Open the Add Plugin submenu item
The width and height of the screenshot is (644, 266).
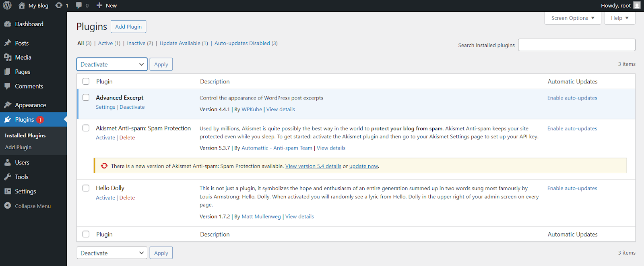18,147
